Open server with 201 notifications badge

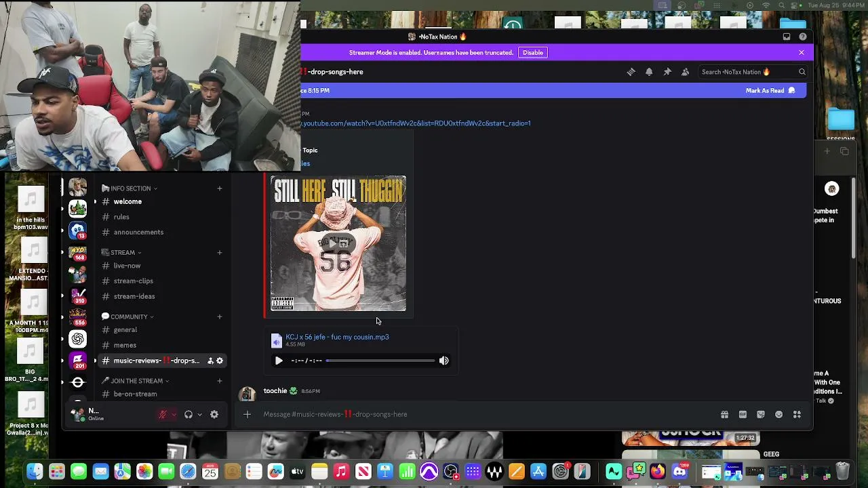tap(78, 361)
